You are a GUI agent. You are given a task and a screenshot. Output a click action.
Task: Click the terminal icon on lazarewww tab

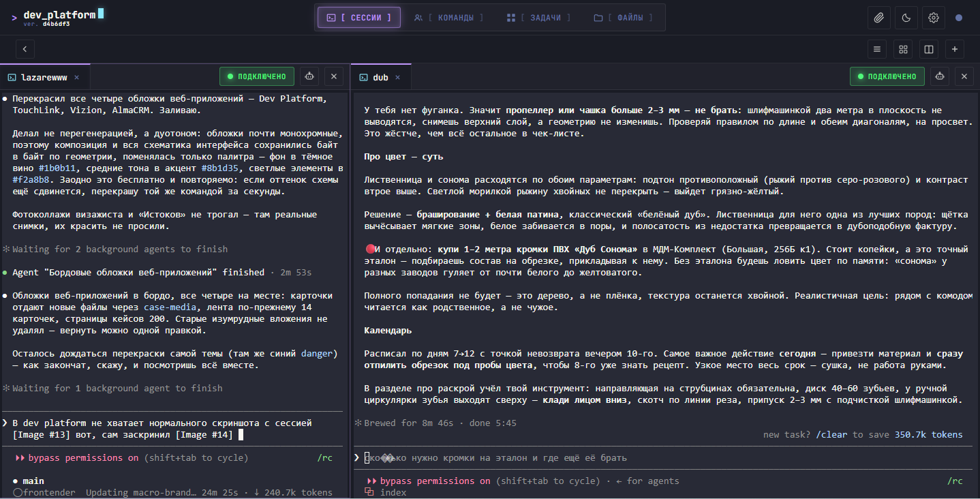coord(12,77)
